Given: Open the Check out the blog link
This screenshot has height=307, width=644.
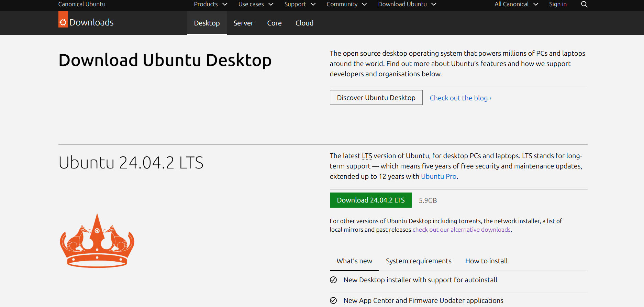Looking at the screenshot, I should click(460, 98).
